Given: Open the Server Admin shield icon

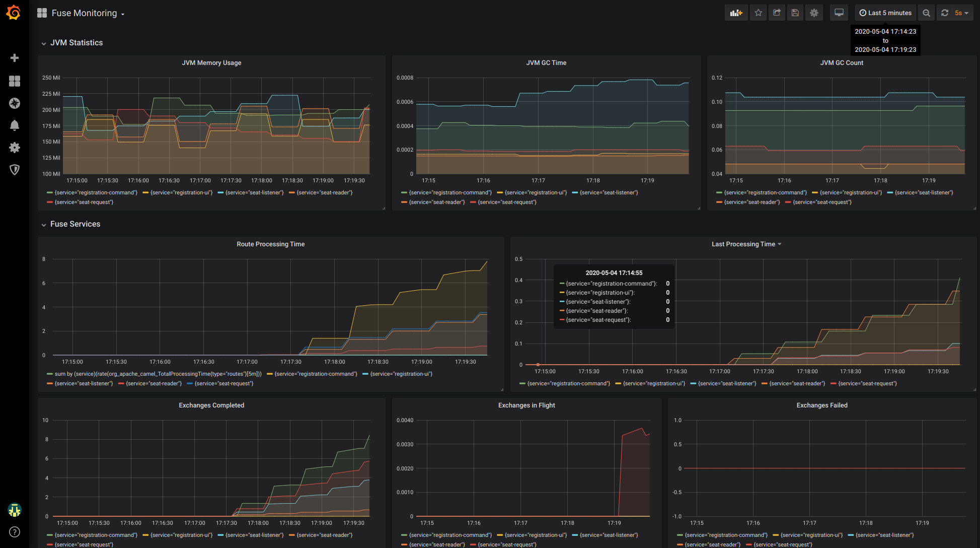Looking at the screenshot, I should [15, 170].
